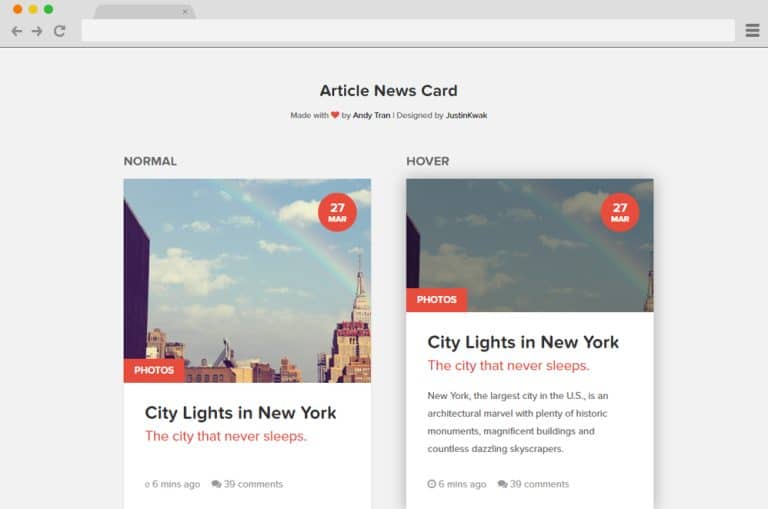
Task: Click comment bubble icon on hover card
Action: coord(502,484)
